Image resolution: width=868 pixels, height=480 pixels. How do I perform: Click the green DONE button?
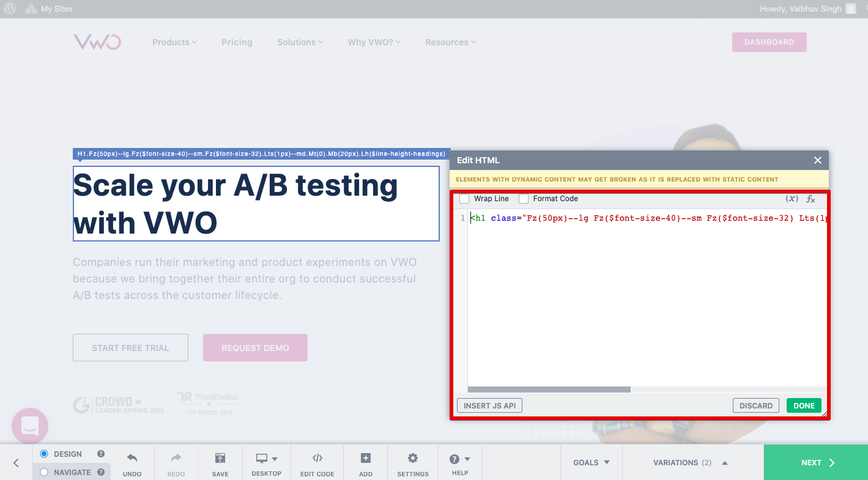click(x=804, y=405)
